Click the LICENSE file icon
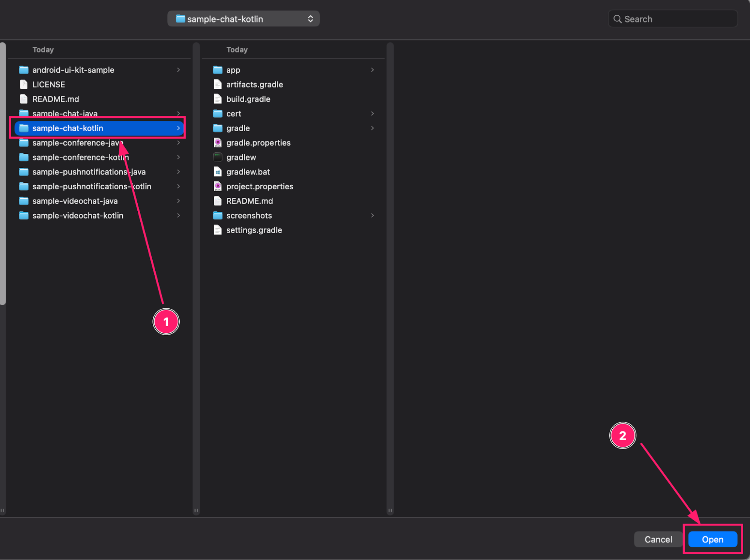This screenshot has width=750, height=560. (24, 84)
